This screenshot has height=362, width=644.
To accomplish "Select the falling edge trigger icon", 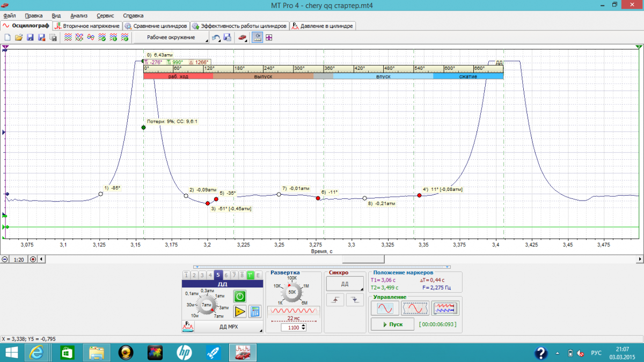I will click(x=354, y=300).
